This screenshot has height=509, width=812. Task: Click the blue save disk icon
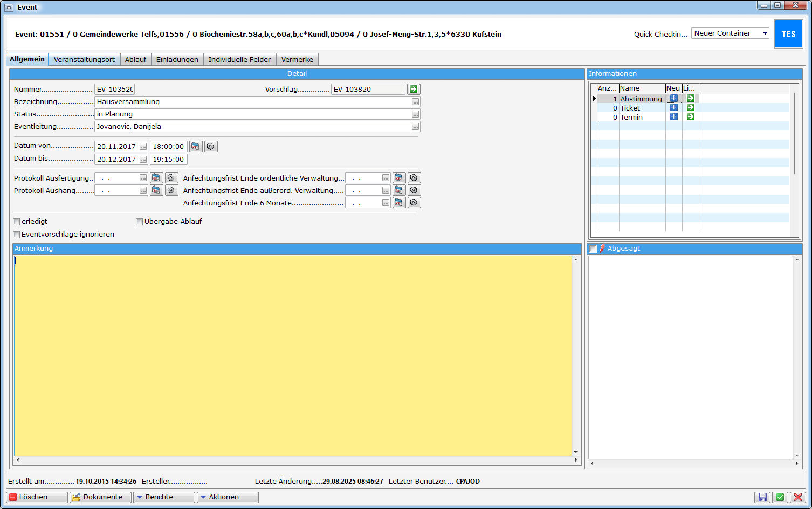click(762, 497)
